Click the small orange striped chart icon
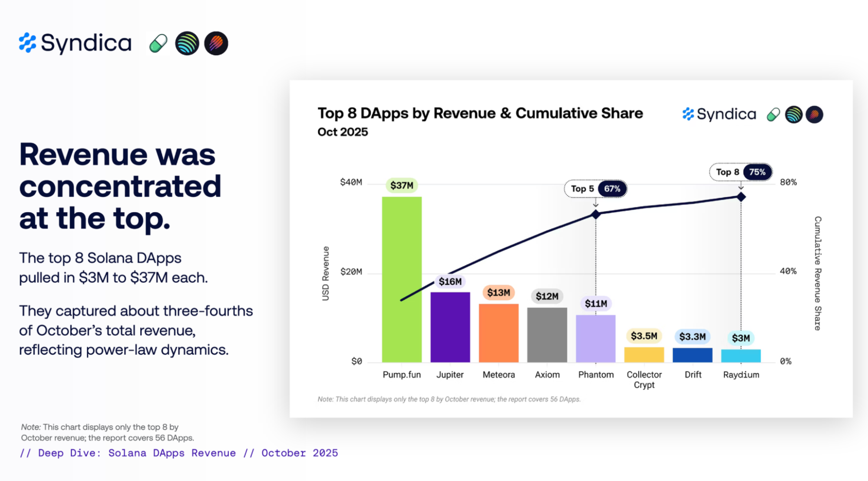This screenshot has height=481, width=868. click(814, 115)
